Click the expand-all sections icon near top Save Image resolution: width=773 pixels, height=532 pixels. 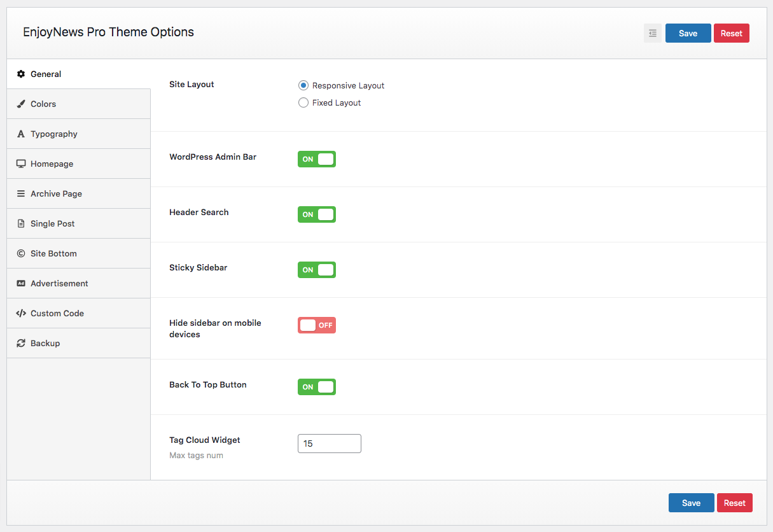click(x=653, y=33)
